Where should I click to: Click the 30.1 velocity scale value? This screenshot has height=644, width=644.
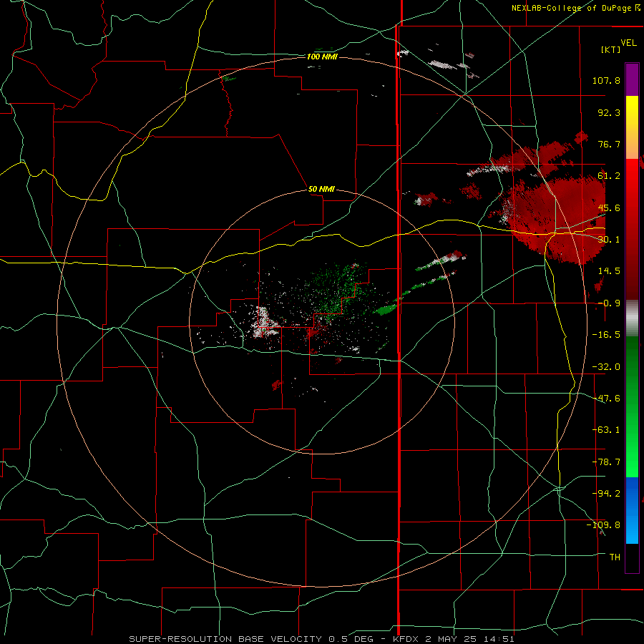[x=609, y=239]
